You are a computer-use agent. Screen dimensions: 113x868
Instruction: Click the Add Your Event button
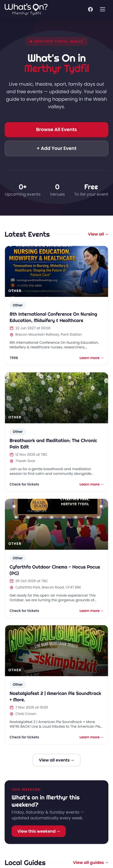[x=56, y=148]
